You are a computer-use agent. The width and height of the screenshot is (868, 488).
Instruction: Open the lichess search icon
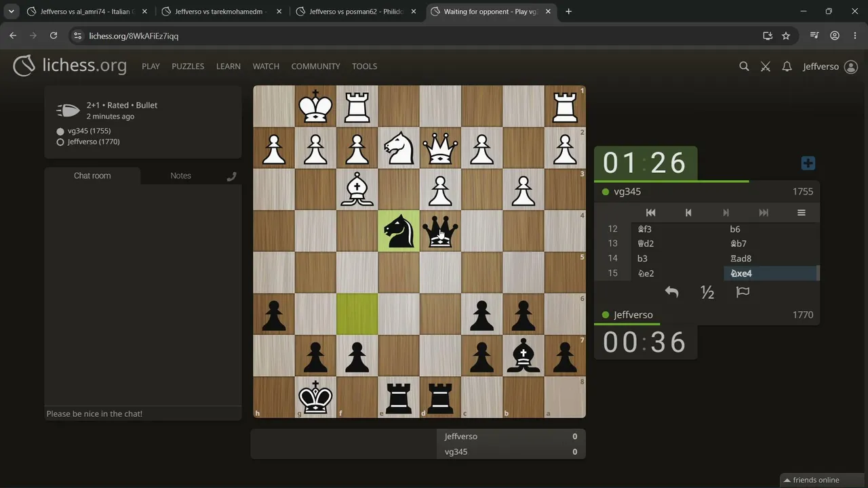click(744, 66)
